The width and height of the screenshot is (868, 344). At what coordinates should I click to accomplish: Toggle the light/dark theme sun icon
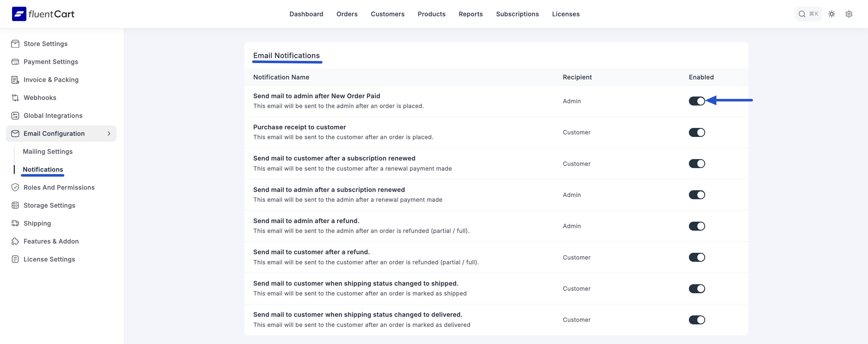click(x=832, y=14)
